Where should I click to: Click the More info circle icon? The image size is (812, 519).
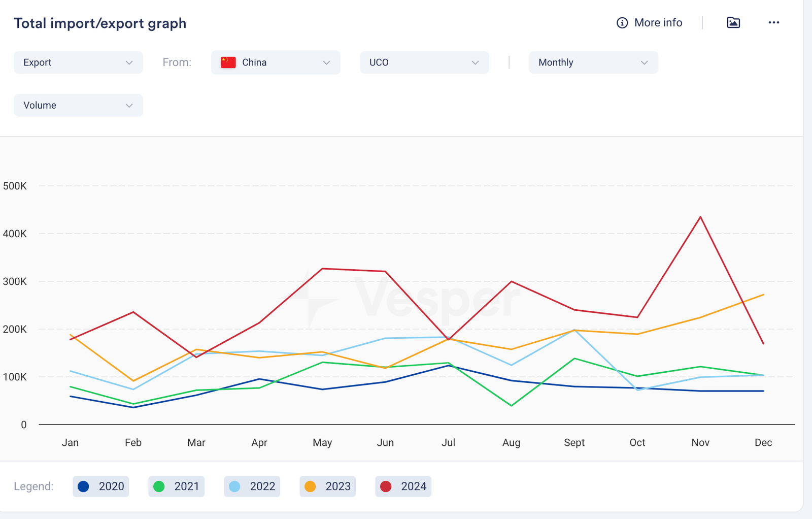pyautogui.click(x=622, y=23)
